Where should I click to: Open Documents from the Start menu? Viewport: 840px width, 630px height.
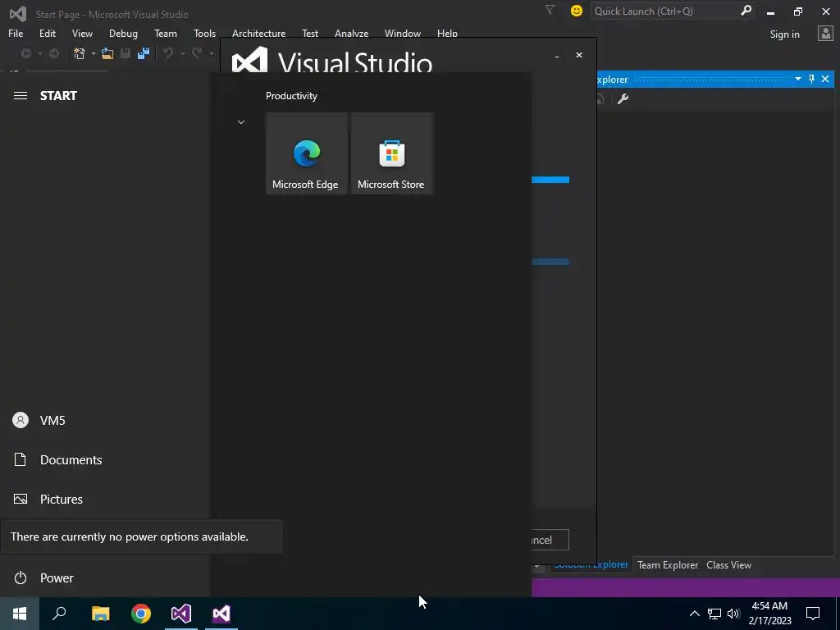click(x=104, y=459)
